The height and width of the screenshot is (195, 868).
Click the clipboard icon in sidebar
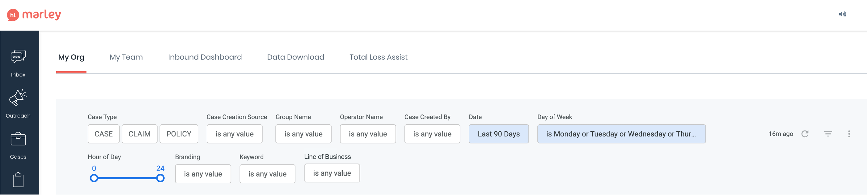[18, 180]
